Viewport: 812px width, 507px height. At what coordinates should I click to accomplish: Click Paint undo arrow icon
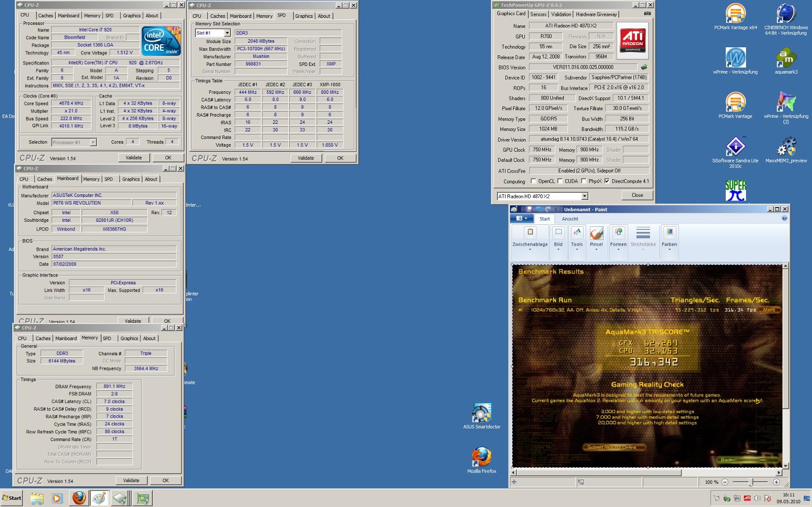point(538,209)
